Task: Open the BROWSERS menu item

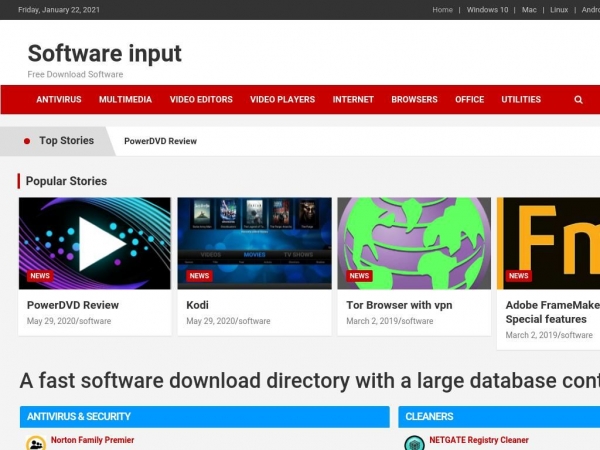Action: click(414, 99)
